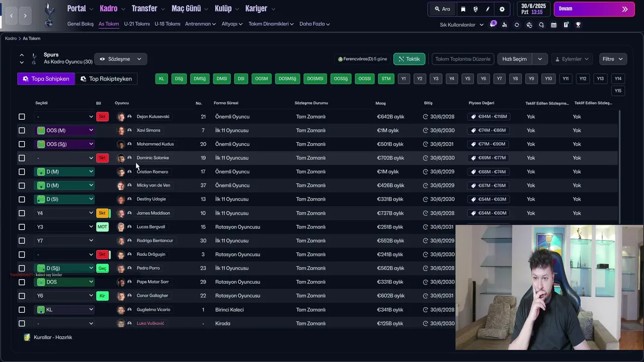
Task: Open the Portal menu
Action: click(x=80, y=9)
